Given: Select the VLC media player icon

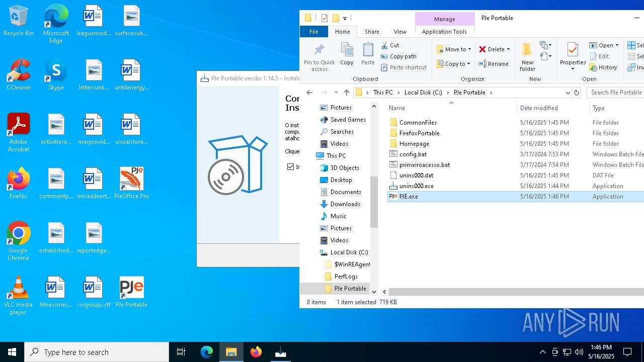Looking at the screenshot, I should pyautogui.click(x=19, y=296).
